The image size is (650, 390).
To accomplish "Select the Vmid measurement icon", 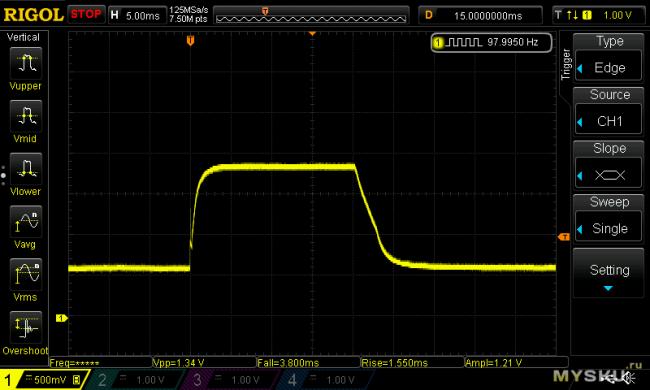I will coord(26,116).
